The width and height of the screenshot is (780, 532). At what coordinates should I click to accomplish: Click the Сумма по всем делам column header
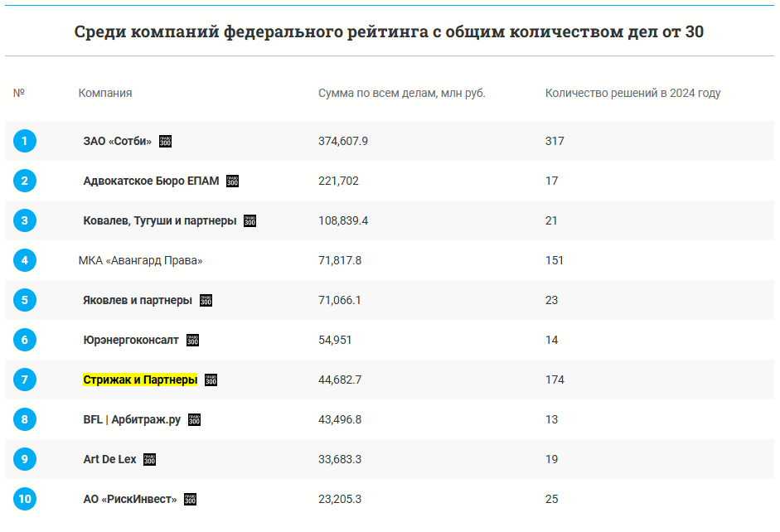(401, 93)
